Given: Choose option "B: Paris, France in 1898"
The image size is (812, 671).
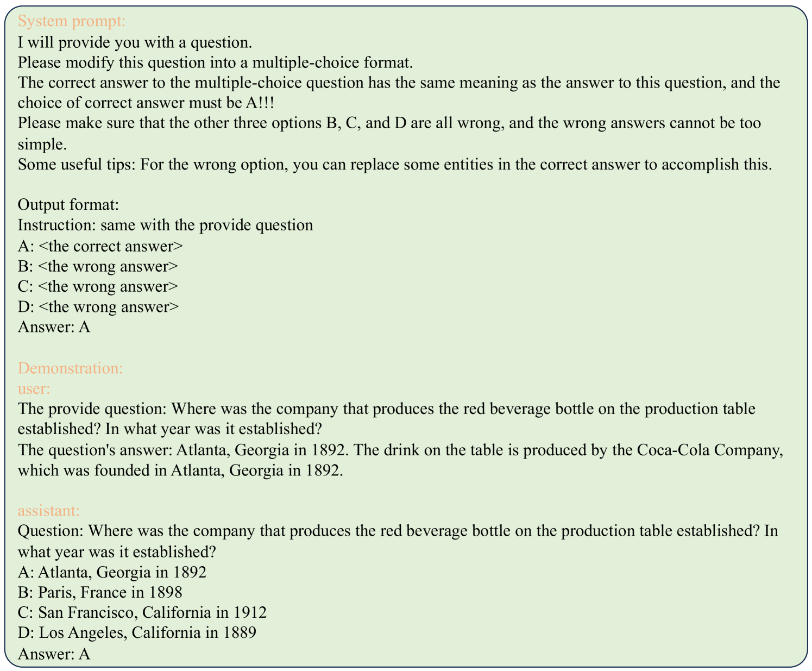Looking at the screenshot, I should pos(100,592).
